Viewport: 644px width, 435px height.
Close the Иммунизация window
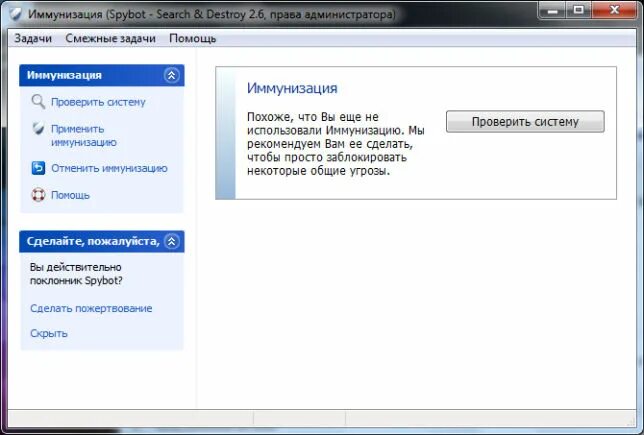coord(614,10)
